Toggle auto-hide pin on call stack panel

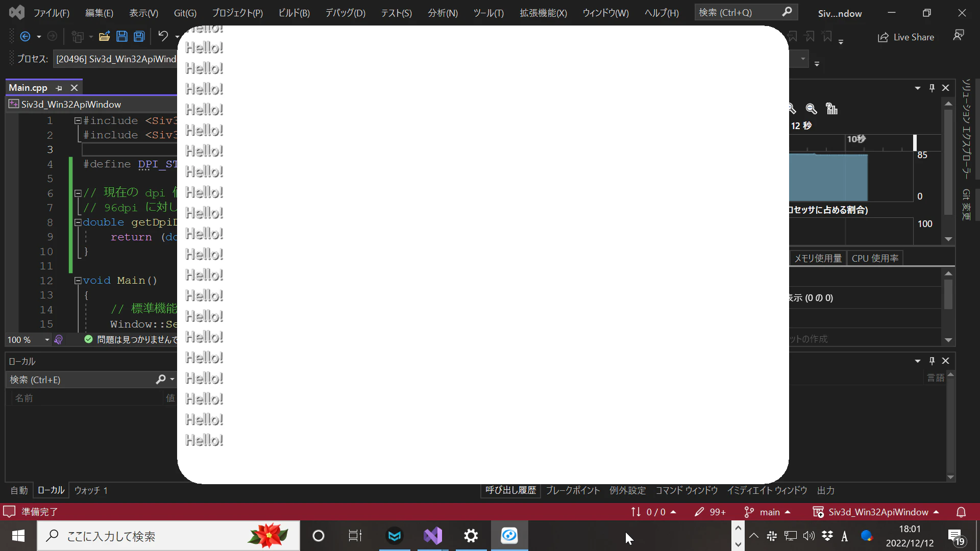[932, 361]
